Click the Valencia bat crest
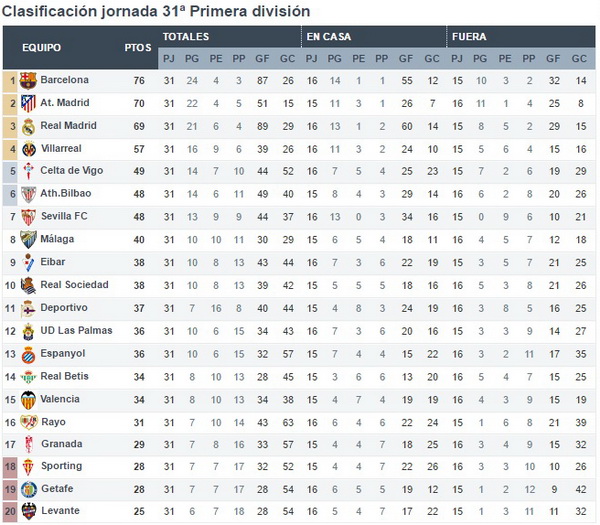 28,400
